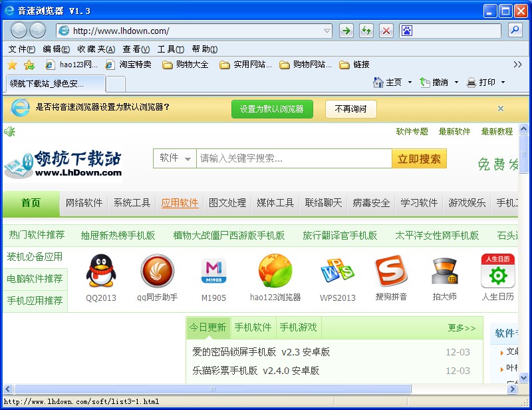
Task: Click the vertical scrollbar down arrow
Action: pos(523,377)
